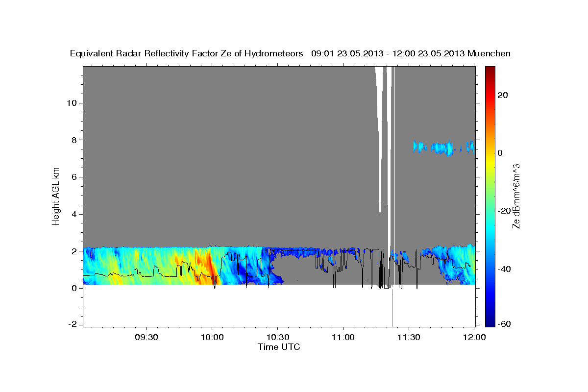Image resolution: width=588 pixels, height=392 pixels.
Task: Click the 'Height AGL km' axis label
Action: click(x=56, y=196)
